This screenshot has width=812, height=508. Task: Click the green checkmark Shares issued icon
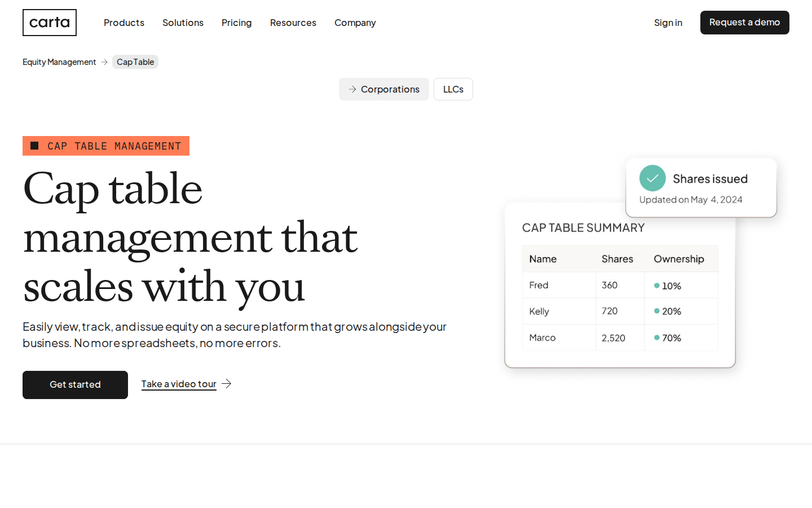(652, 178)
